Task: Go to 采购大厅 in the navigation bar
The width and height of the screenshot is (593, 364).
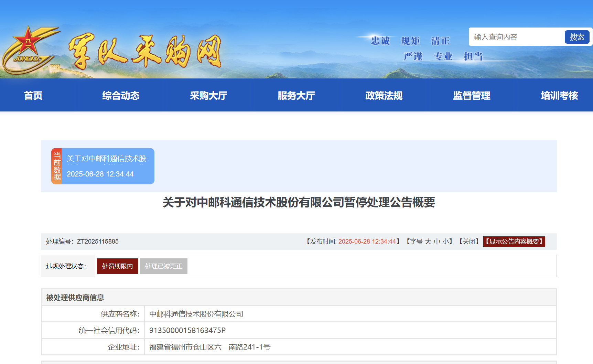Action: [208, 95]
